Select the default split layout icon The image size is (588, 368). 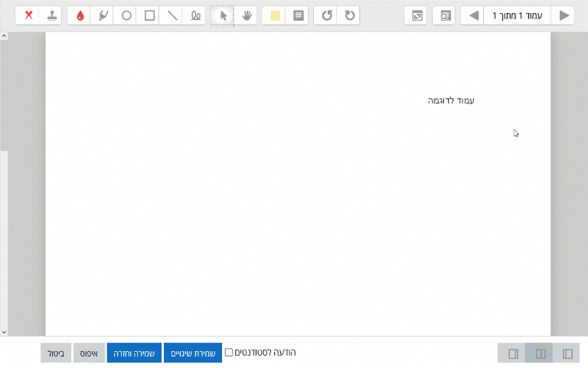[541, 353]
